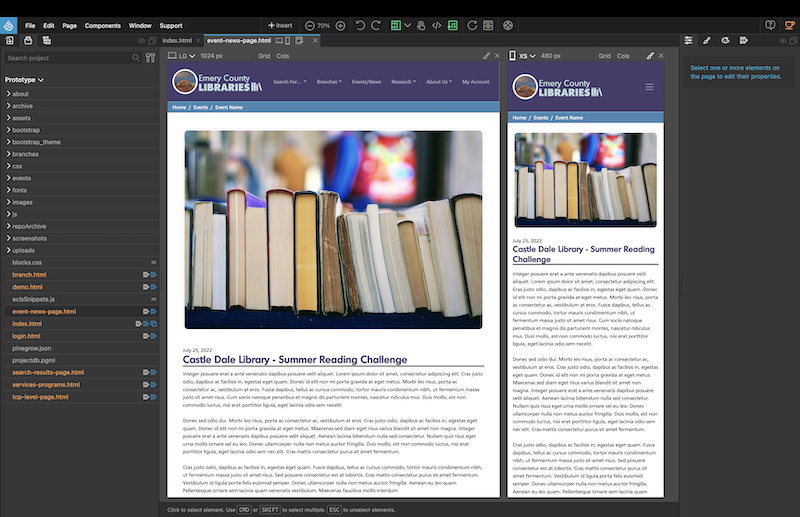This screenshot has height=517, width=800.
Task: Click the Insert button
Action: 279,25
